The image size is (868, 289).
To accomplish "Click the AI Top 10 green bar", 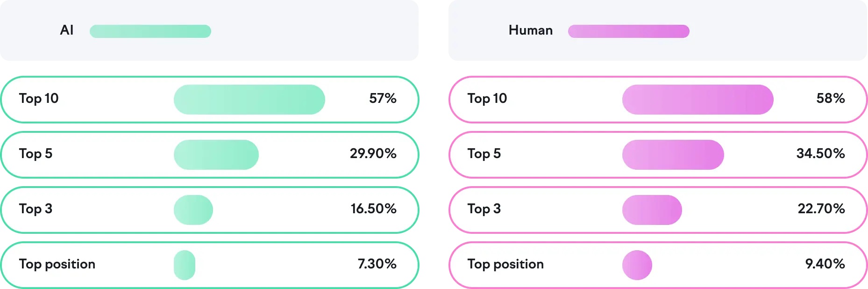I will (x=249, y=100).
